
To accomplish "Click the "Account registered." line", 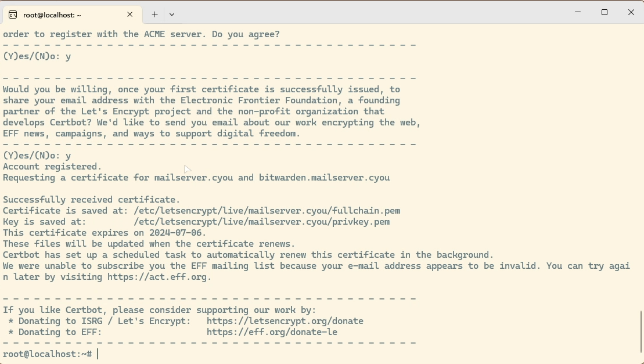I will point(52,167).
